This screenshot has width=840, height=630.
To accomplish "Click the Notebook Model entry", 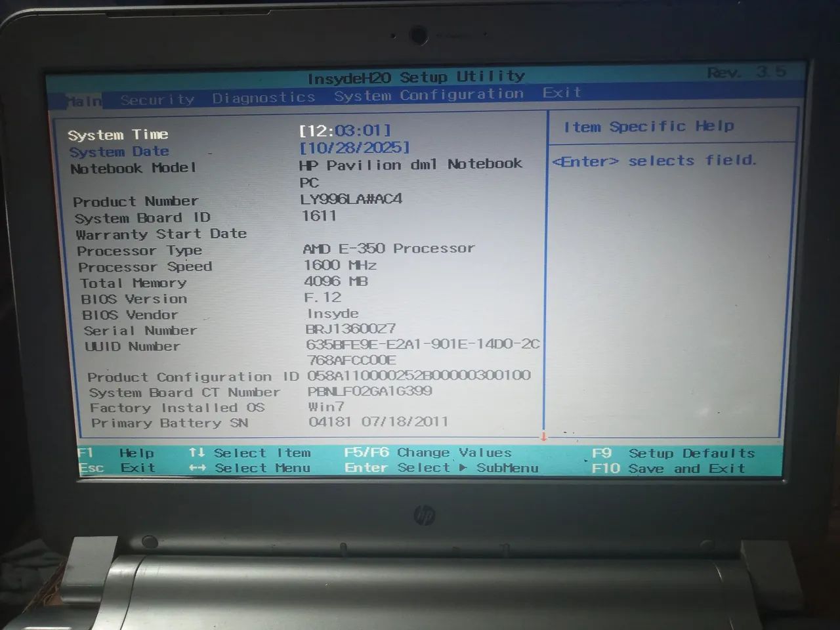I will point(133,167).
